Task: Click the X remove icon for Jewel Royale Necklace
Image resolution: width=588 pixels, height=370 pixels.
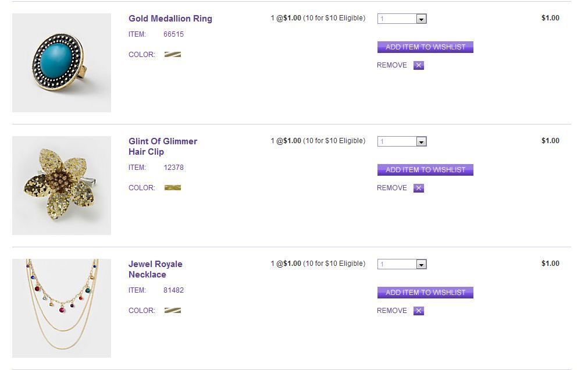Action: 419,311
